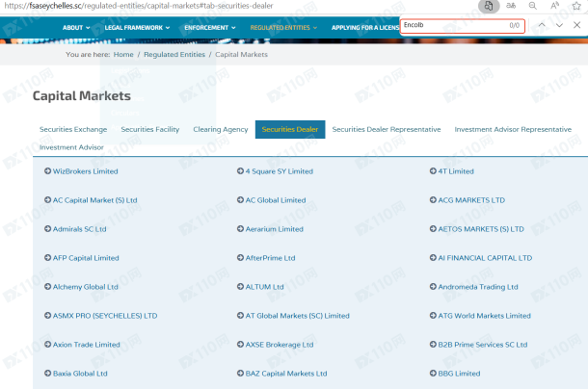This screenshot has width=588, height=389.
Task: Switch to Securities Dealer Representative tab
Action: coord(387,129)
